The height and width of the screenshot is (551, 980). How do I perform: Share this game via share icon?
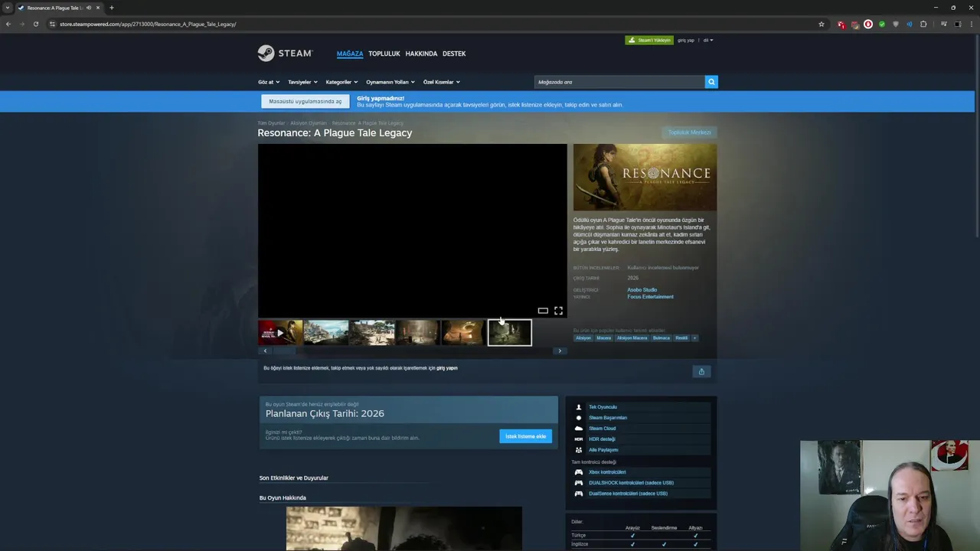(x=701, y=371)
